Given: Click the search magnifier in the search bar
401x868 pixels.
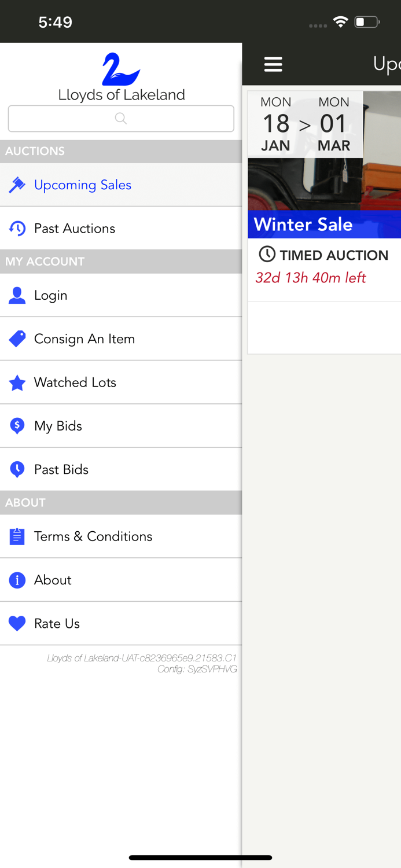Looking at the screenshot, I should pyautogui.click(x=121, y=119).
